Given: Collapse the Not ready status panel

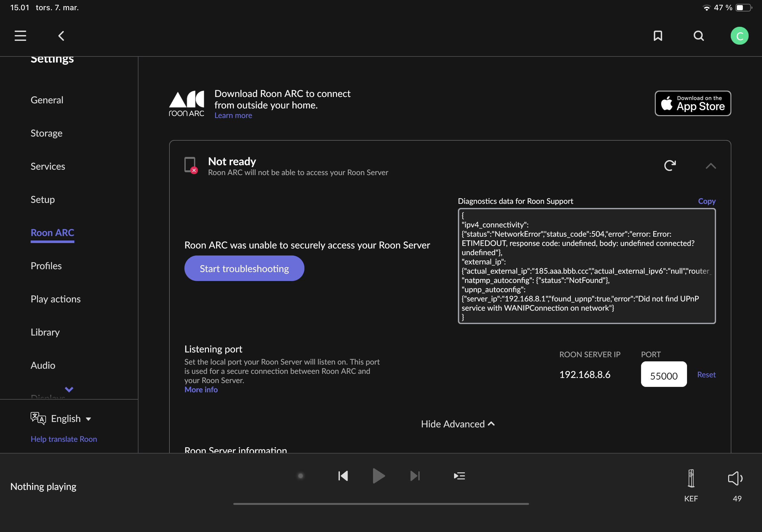Looking at the screenshot, I should point(711,166).
